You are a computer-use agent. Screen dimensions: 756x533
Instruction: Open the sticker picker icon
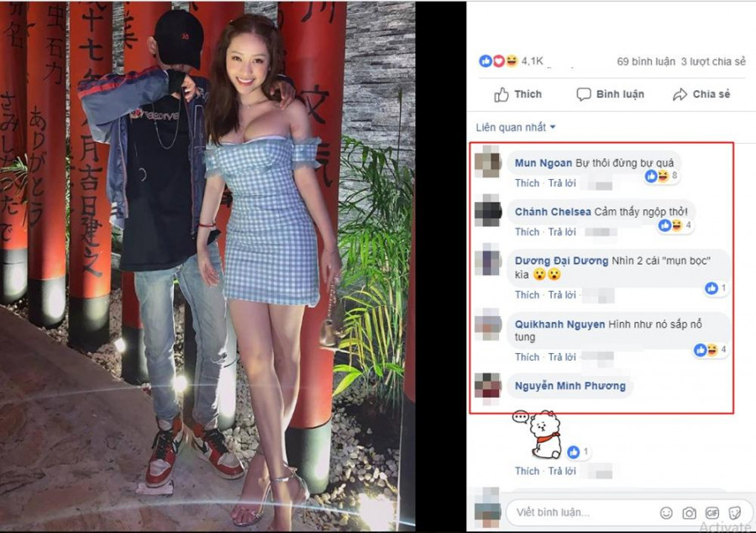[x=735, y=513]
